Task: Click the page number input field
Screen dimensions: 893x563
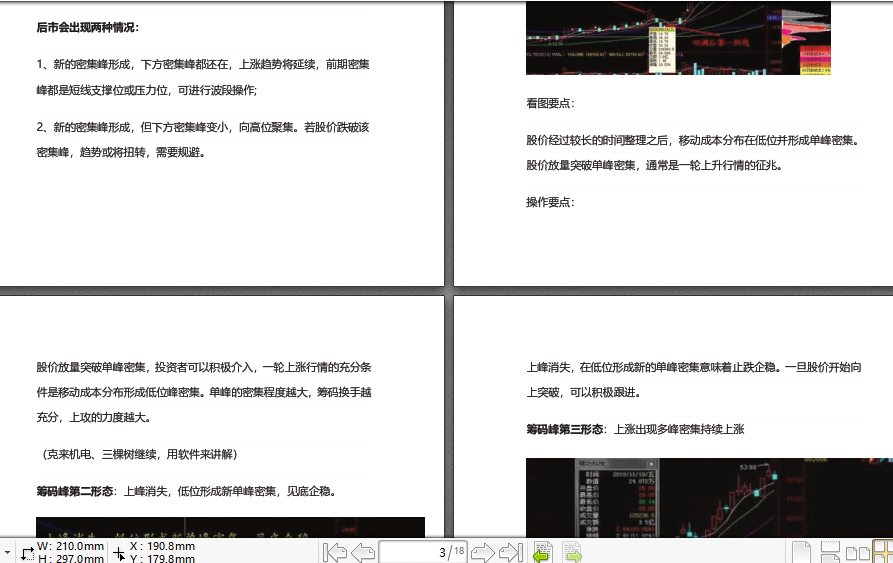Action: click(411, 552)
